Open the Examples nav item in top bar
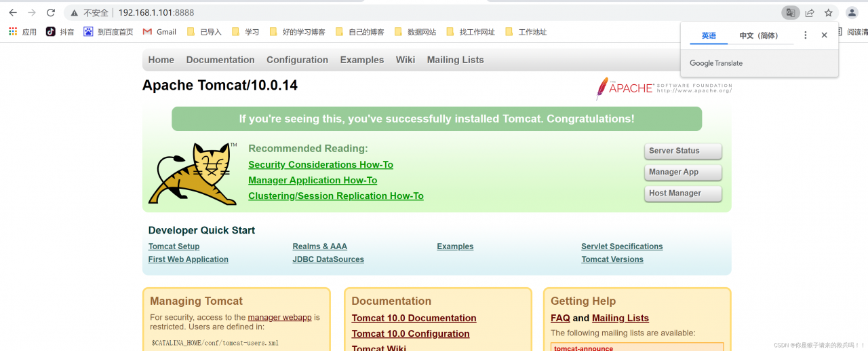Viewport: 868px width, 351px height. point(362,60)
